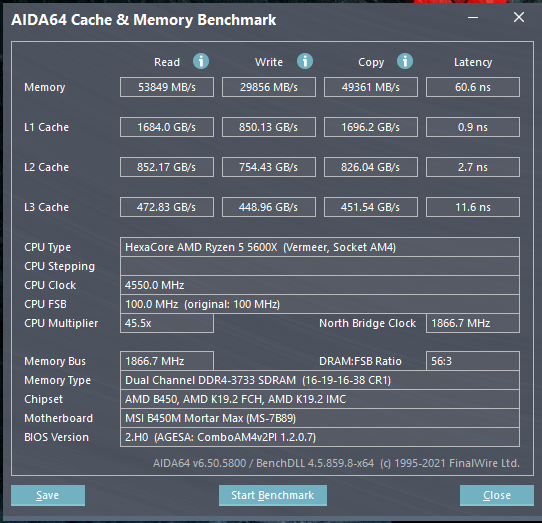Click the Write info icon
542x523 pixels.
pos(305,62)
